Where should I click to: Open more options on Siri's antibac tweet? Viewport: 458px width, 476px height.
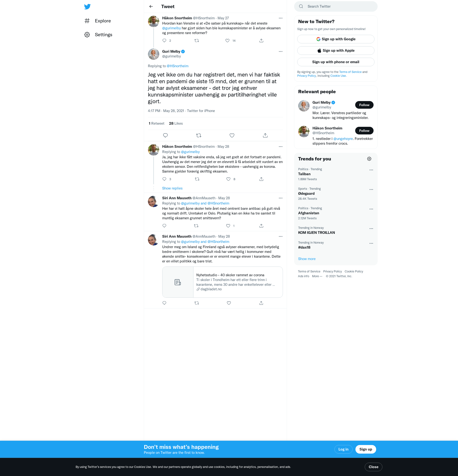(281, 198)
